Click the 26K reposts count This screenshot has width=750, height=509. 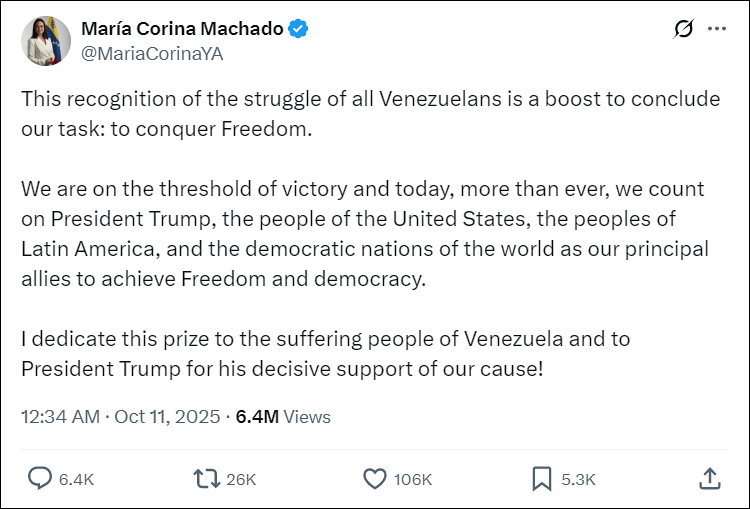click(241, 480)
